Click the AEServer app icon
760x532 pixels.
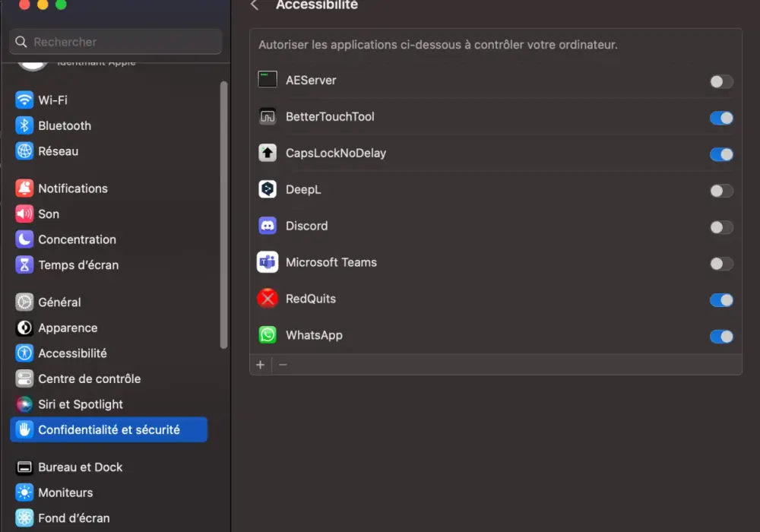267,80
